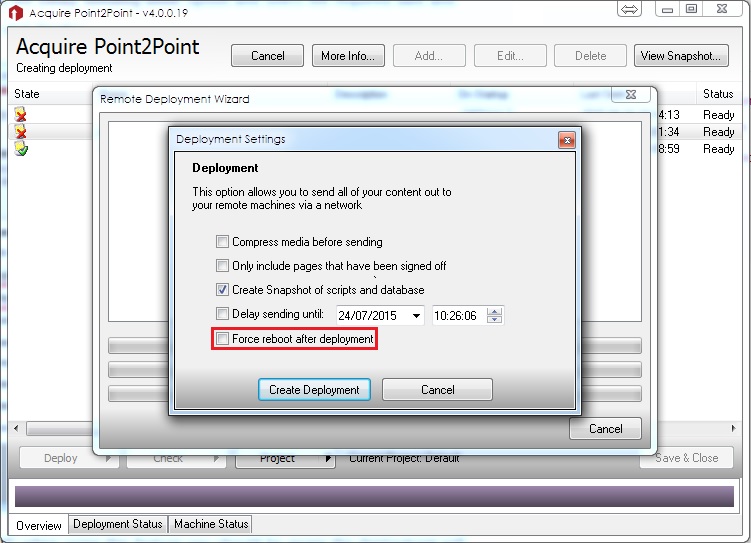Click the Save & Close button
The height and width of the screenshot is (543, 751).
pos(686,458)
